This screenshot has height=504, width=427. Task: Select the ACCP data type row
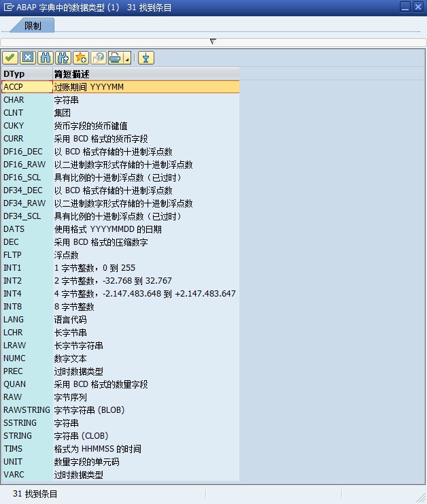pyautogui.click(x=120, y=87)
